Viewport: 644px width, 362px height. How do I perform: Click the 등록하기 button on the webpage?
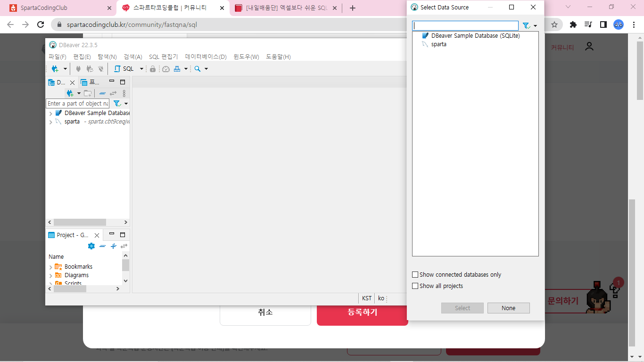[362, 312]
